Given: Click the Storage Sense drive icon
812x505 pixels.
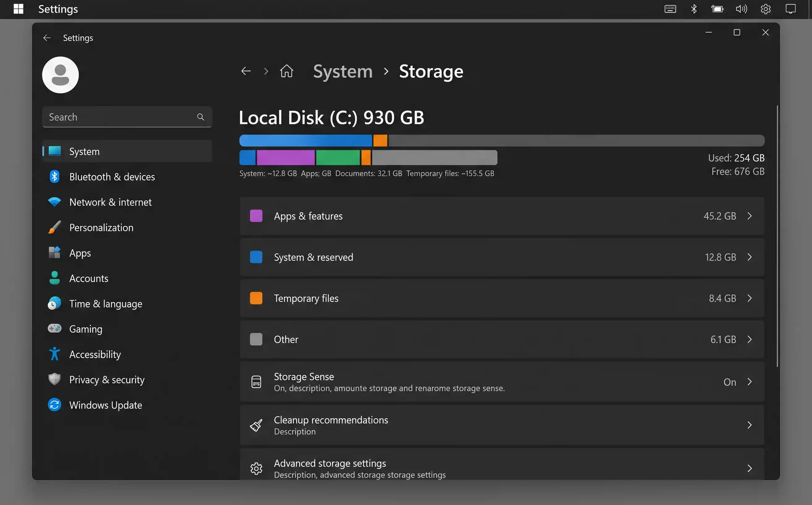Looking at the screenshot, I should click(256, 382).
